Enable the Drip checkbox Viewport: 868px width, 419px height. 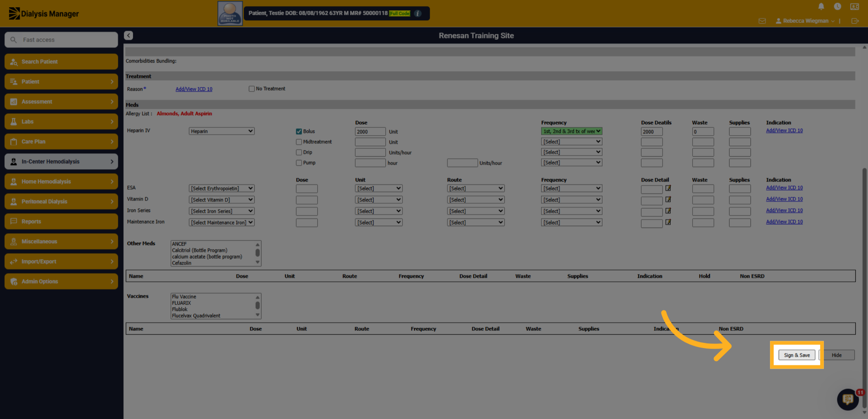[299, 152]
